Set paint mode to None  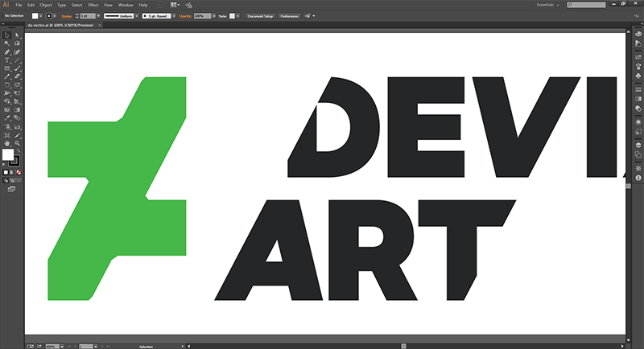click(x=19, y=173)
